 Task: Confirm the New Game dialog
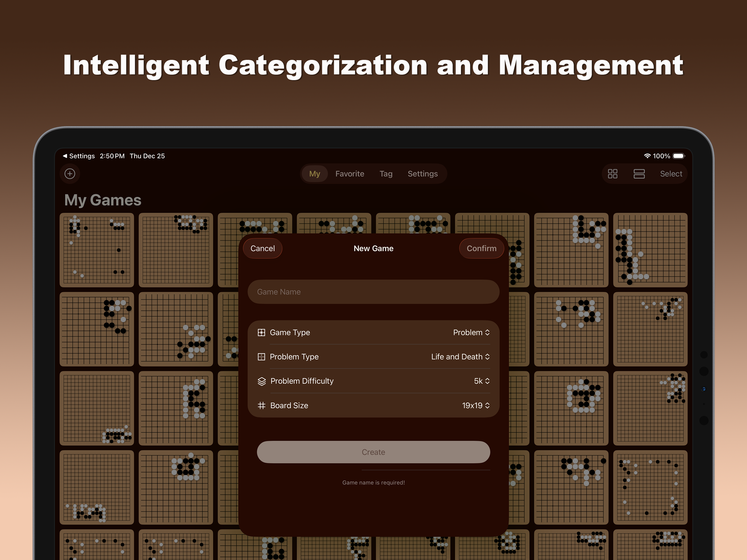pos(481,248)
